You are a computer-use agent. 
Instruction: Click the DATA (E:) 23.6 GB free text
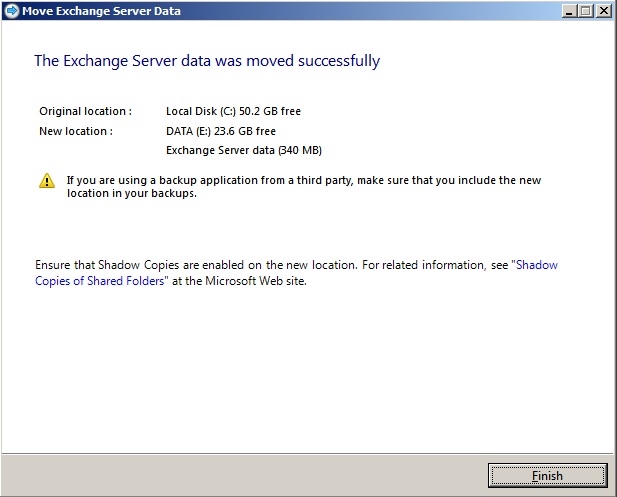[x=220, y=131]
